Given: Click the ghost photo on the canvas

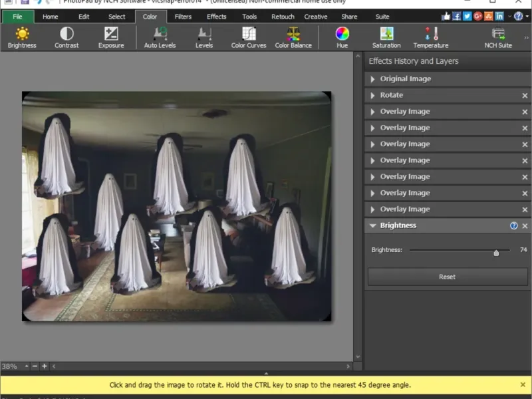Looking at the screenshot, I should 176,206.
